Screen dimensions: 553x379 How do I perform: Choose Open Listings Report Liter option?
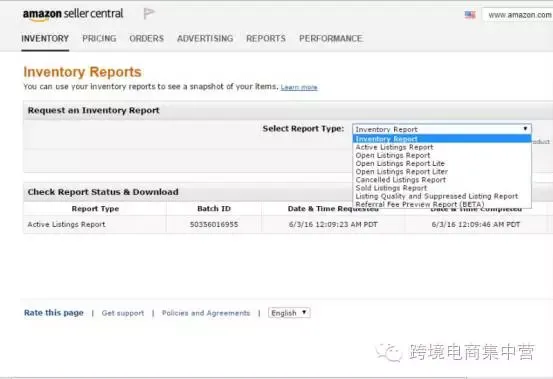442,172
